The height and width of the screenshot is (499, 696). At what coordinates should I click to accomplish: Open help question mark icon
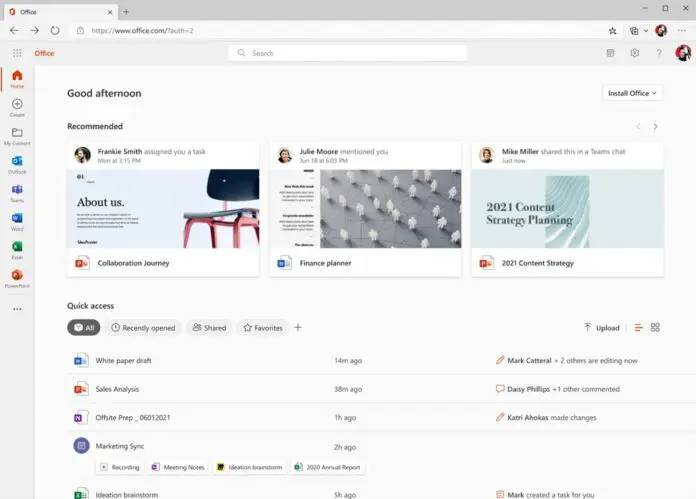[659, 53]
